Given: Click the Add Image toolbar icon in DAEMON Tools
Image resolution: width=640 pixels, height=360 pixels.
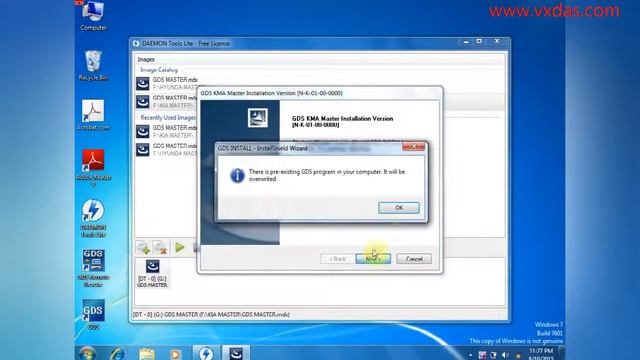Looking at the screenshot, I should [x=143, y=247].
